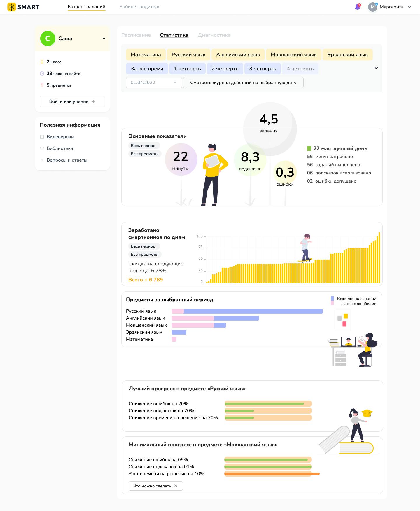
Task: Click the question icon beside Вопросы и ответы
Action: pos(42,160)
